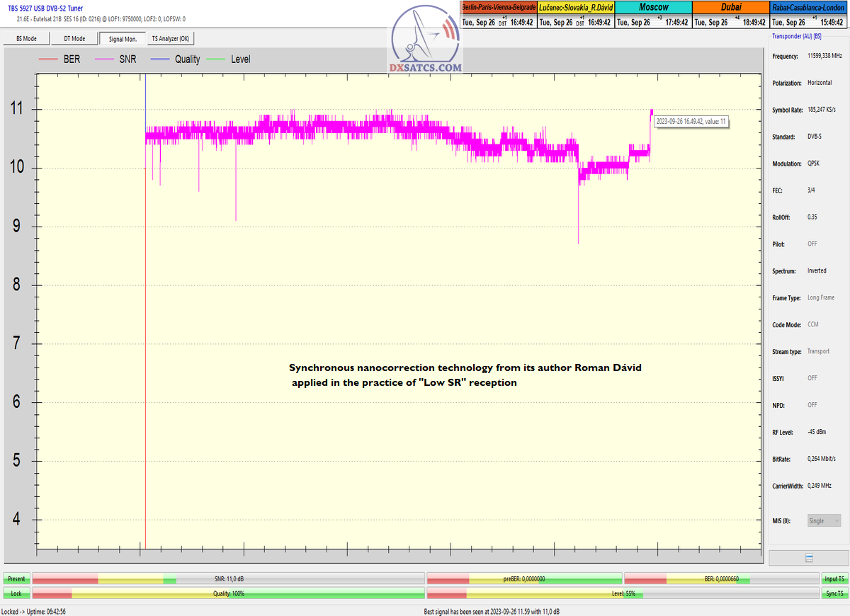The height and width of the screenshot is (616, 850).
Task: Click the Quality 100% level bar
Action: pos(228,593)
